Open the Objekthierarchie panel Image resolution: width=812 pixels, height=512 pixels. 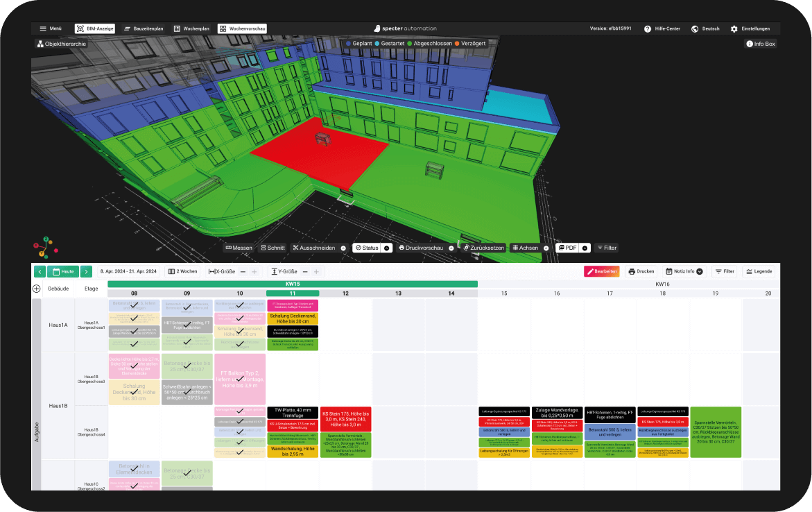(x=61, y=43)
